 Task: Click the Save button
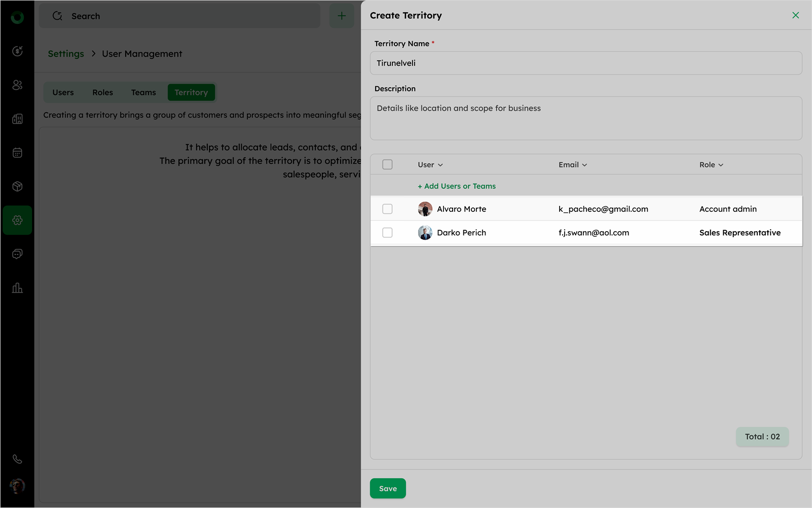point(388,488)
